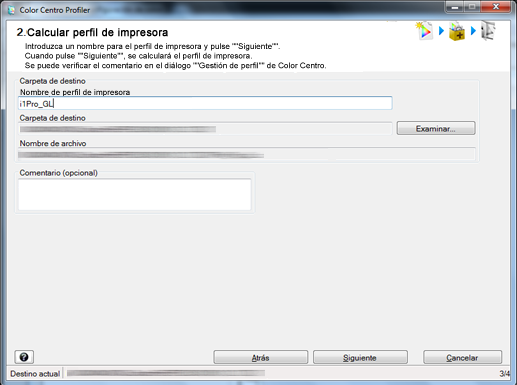This screenshot has width=517, height=385.
Task: Click the Nombre de archivo field
Action: point(247,154)
